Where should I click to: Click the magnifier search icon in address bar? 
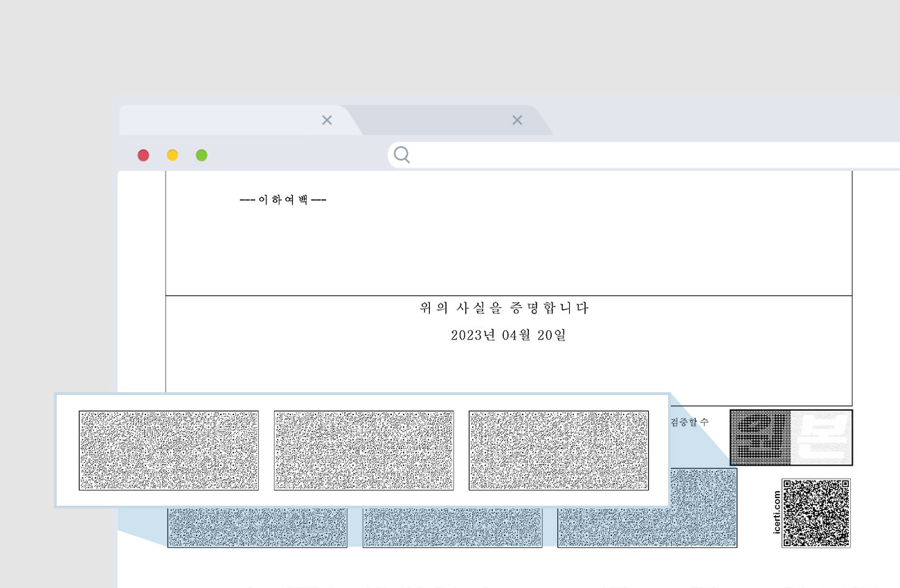tap(402, 156)
